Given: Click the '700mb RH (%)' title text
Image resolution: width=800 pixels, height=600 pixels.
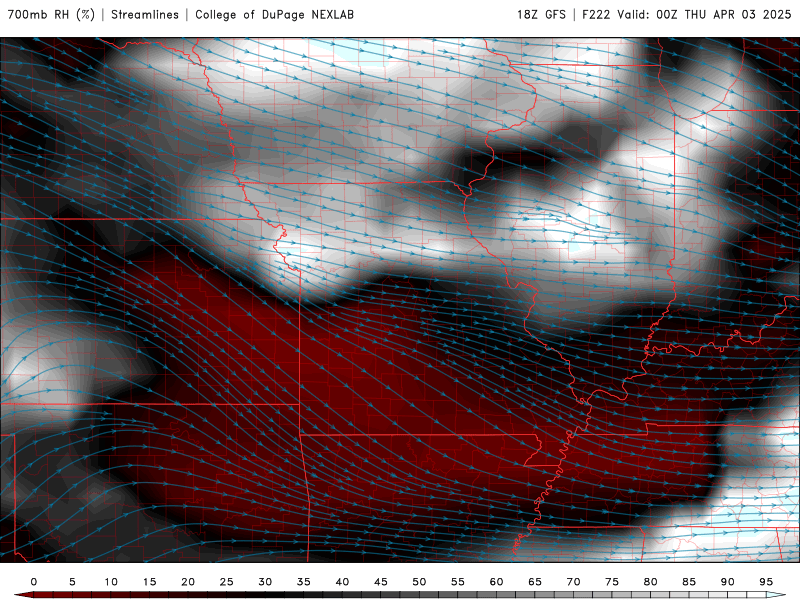Looking at the screenshot, I should coord(51,14).
